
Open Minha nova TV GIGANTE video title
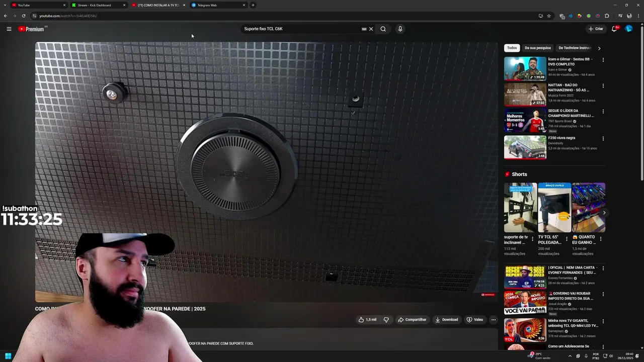[x=573, y=323]
